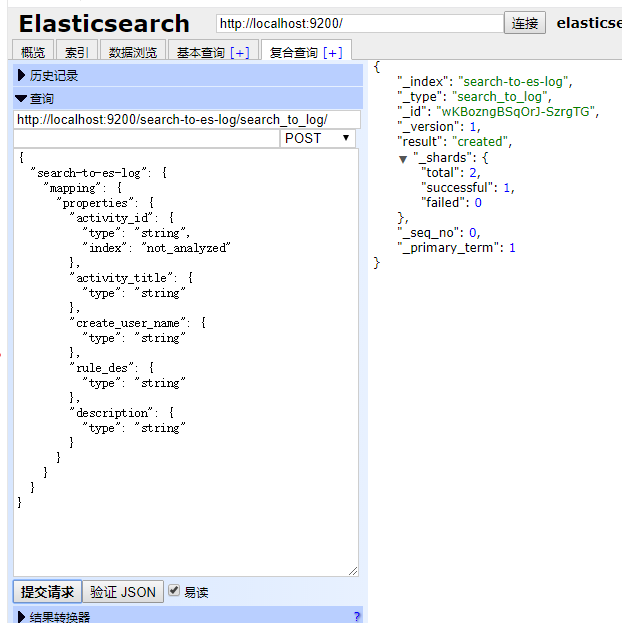Open the 概览 overview tab
The image size is (622, 623).
pos(33,52)
